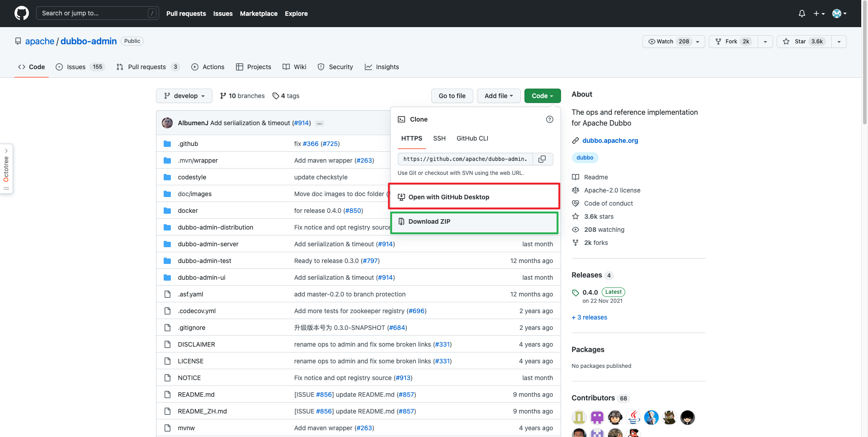Toggle the green Code dropdown button
The image size is (868, 437).
point(542,96)
